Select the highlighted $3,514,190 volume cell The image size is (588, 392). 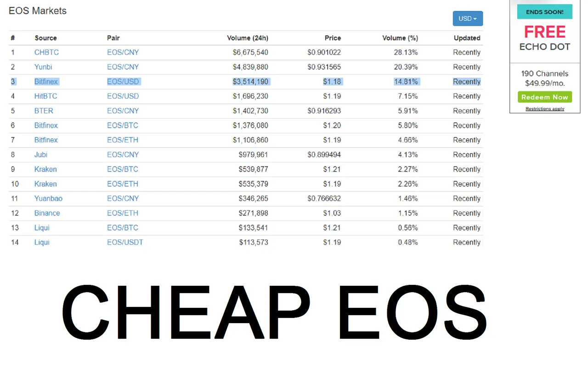250,82
